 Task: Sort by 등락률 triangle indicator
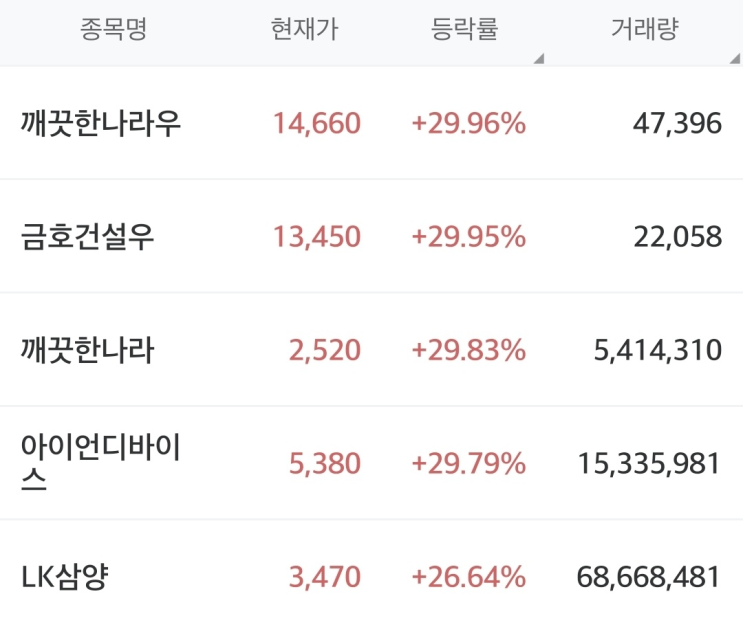[x=539, y=58]
